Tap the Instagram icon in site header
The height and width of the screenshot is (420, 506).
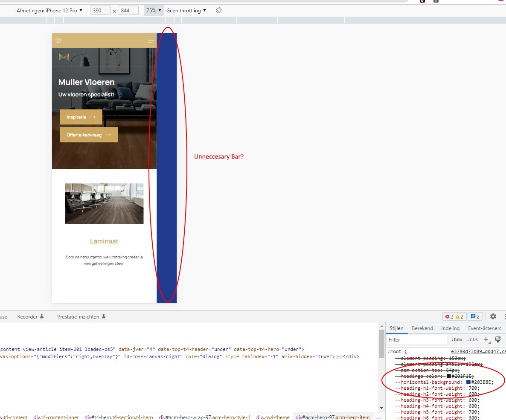[x=58, y=41]
